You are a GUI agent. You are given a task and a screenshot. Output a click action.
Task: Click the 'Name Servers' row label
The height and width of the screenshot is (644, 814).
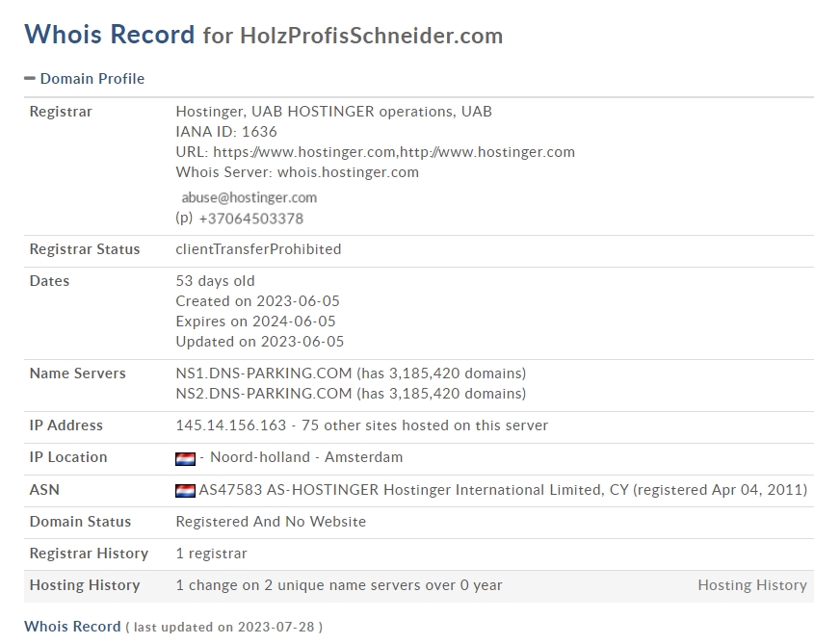click(x=77, y=374)
